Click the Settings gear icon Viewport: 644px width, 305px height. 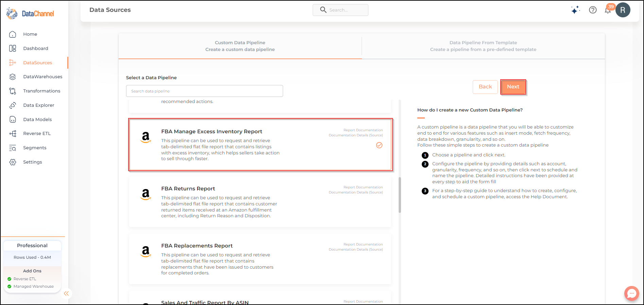click(x=13, y=162)
